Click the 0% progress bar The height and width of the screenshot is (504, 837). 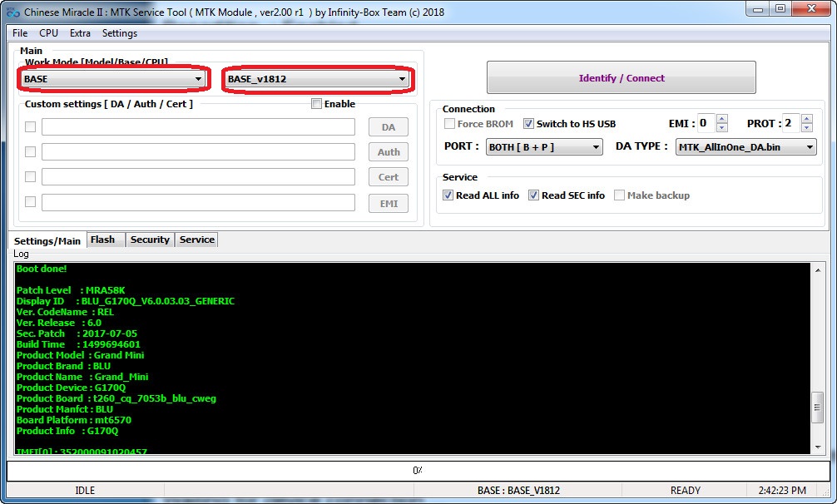[418, 471]
